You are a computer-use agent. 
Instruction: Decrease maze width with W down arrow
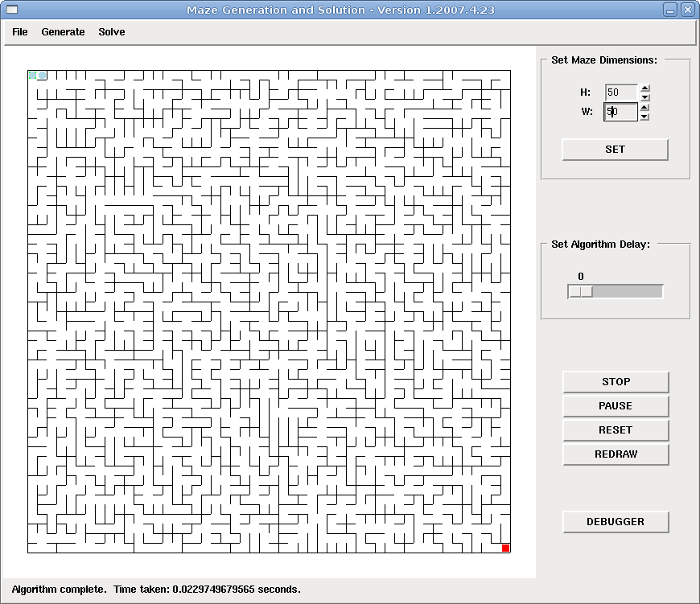[644, 117]
